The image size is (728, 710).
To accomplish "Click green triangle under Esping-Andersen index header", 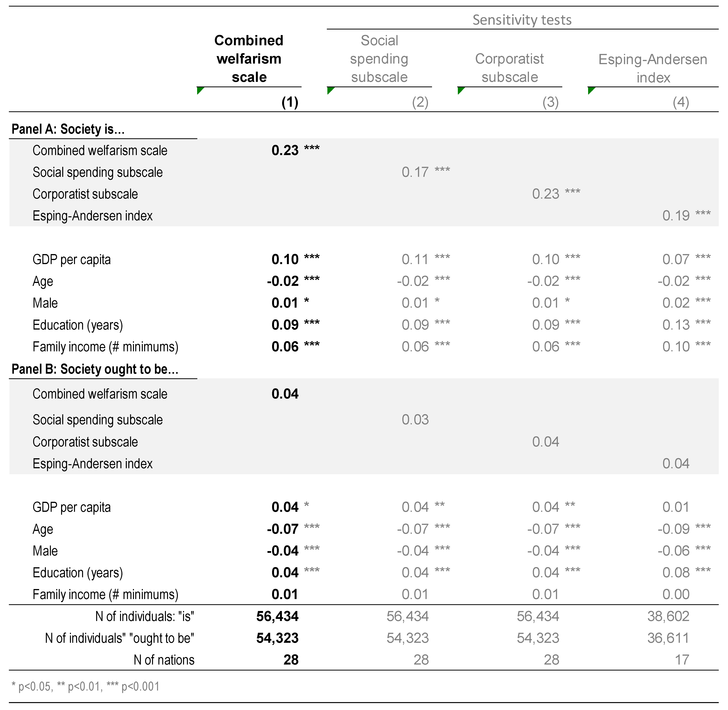I will (x=590, y=90).
